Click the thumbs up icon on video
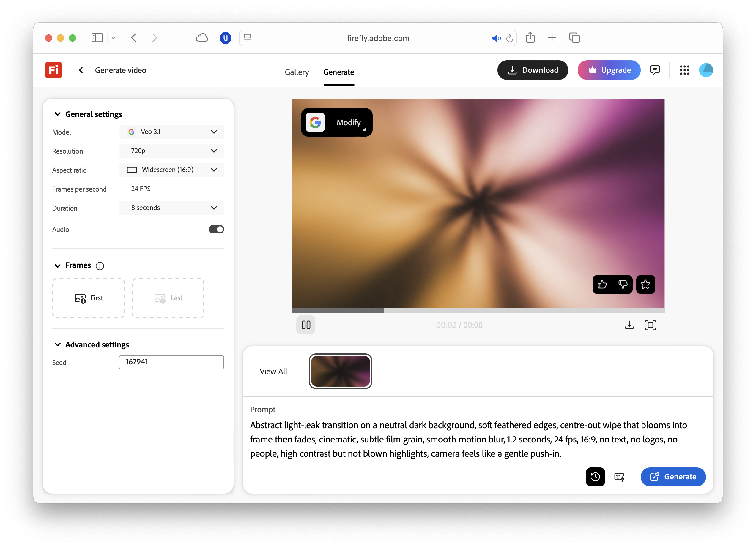Image resolution: width=756 pixels, height=547 pixels. tap(602, 284)
